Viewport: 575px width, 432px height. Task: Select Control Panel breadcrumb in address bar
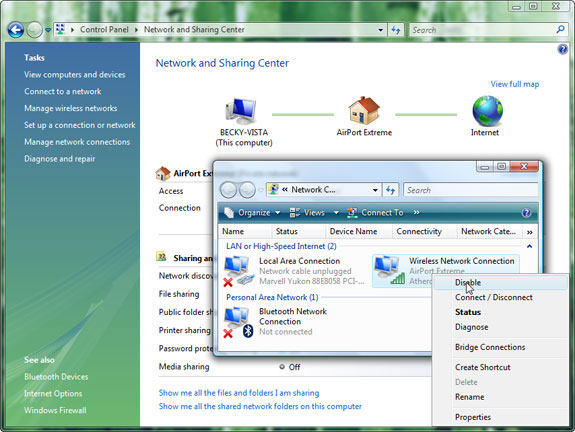click(104, 29)
